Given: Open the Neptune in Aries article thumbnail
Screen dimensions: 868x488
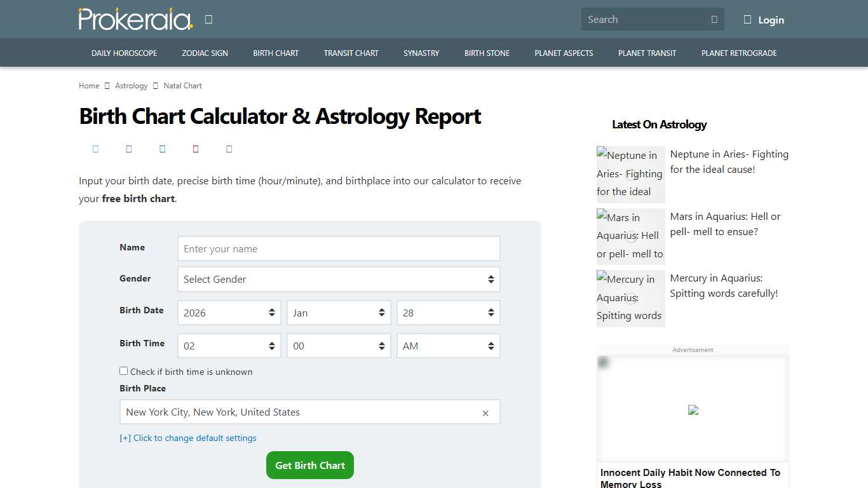Looking at the screenshot, I should point(630,173).
